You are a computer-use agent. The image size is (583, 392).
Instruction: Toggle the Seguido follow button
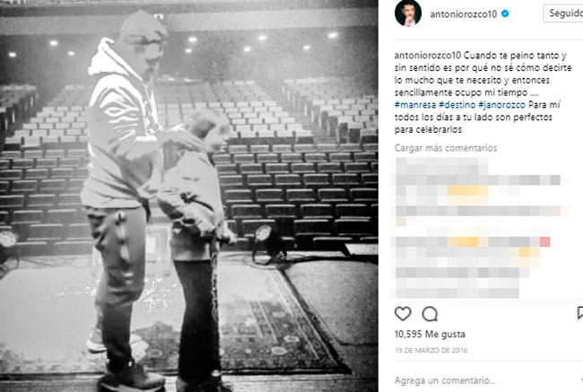563,13
